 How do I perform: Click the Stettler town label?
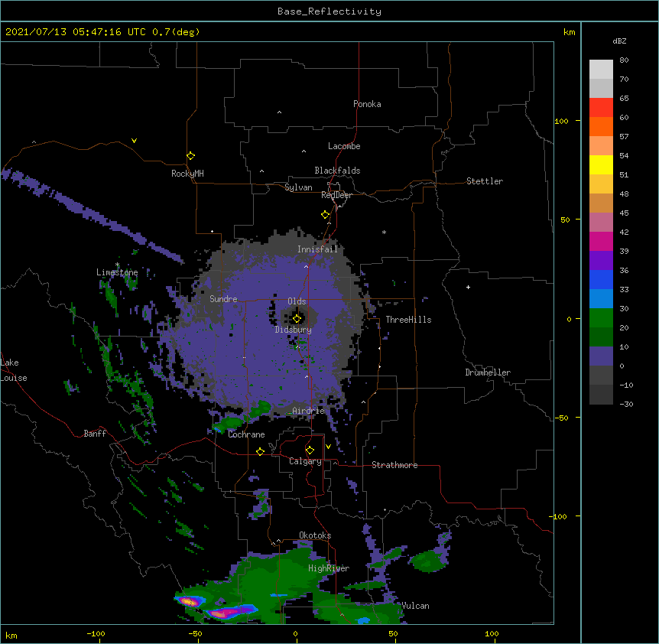point(485,181)
